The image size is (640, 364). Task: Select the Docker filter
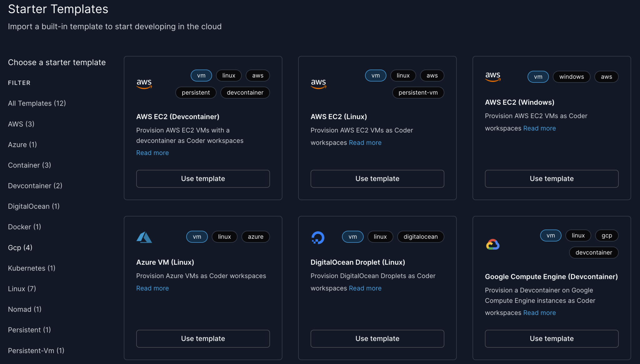tap(24, 227)
